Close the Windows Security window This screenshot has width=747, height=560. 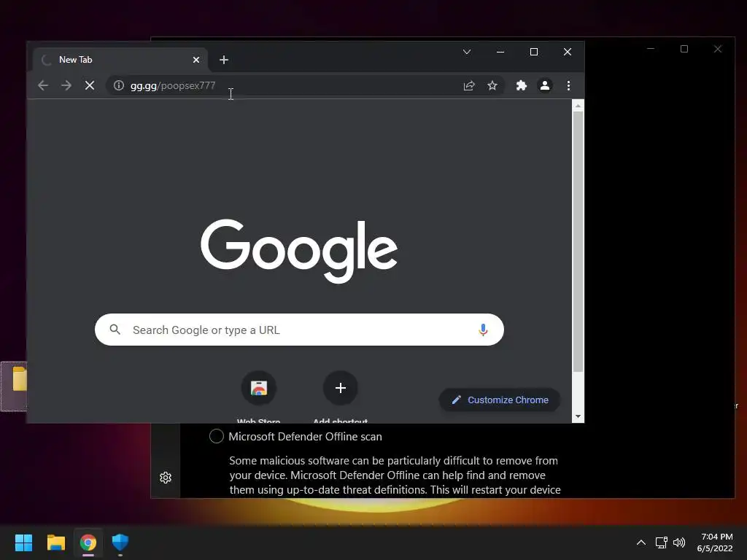pos(718,49)
